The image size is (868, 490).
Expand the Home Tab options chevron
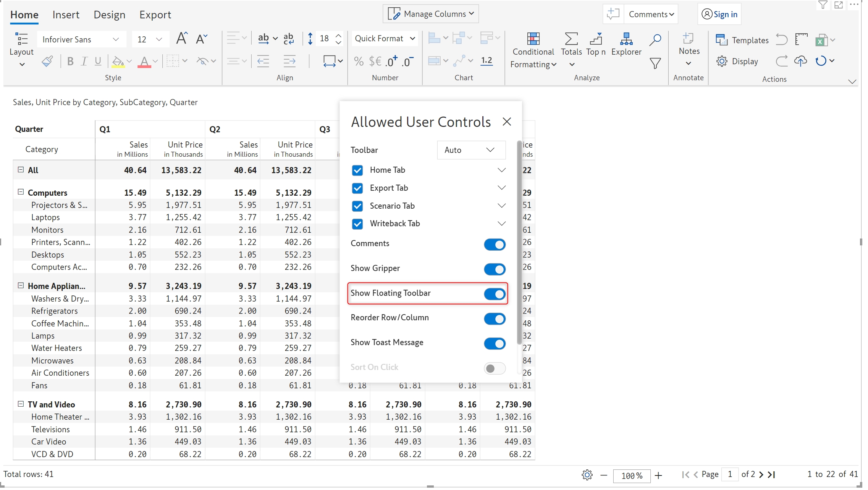click(501, 170)
